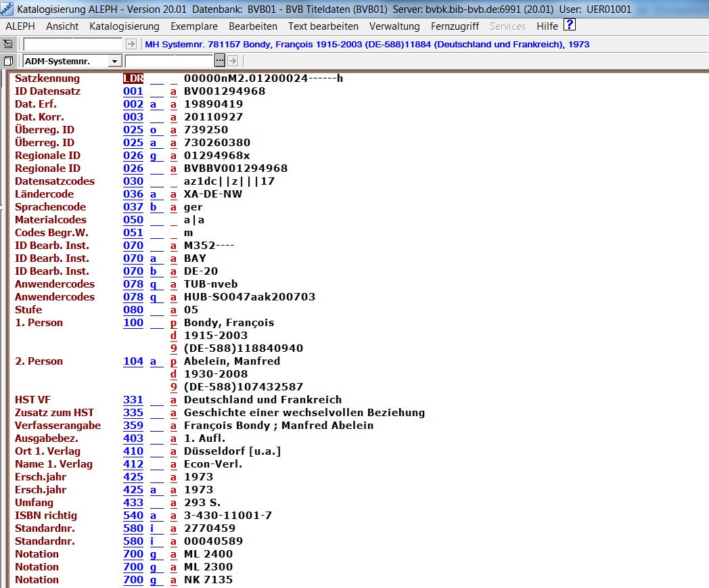Open the Verwaltung menu
Viewport: 709px width, 588px height.
394,26
